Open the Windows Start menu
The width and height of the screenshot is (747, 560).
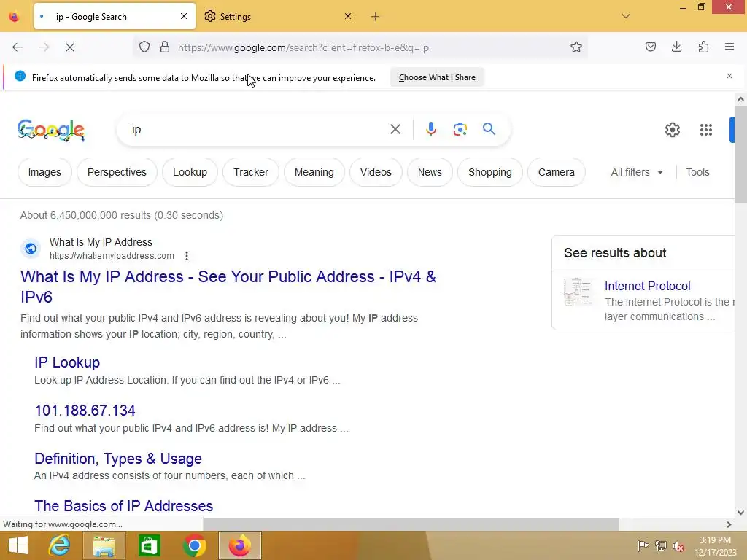[x=18, y=545]
